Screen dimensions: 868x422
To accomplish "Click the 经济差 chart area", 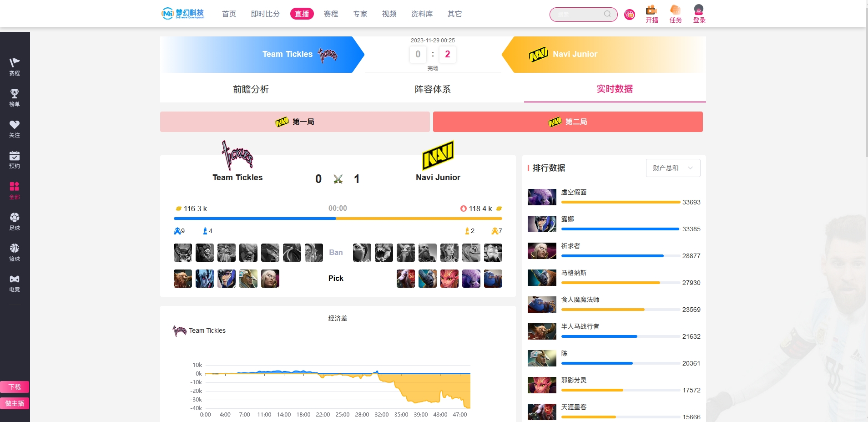I will click(x=338, y=386).
